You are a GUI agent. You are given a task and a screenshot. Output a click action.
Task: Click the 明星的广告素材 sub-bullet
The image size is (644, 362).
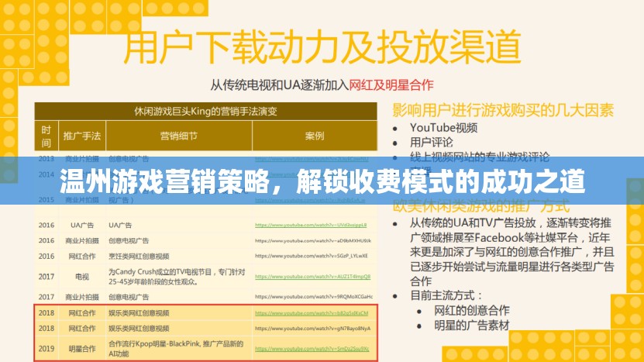click(x=471, y=325)
